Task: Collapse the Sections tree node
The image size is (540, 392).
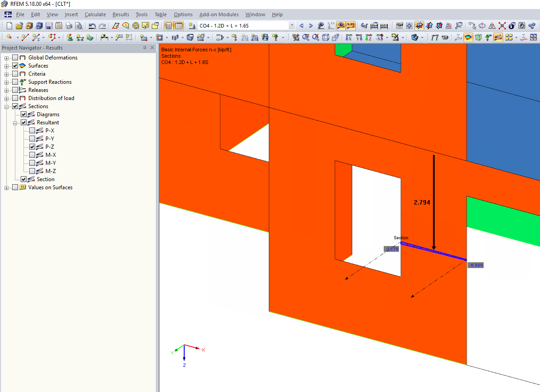Action: pyautogui.click(x=7, y=107)
